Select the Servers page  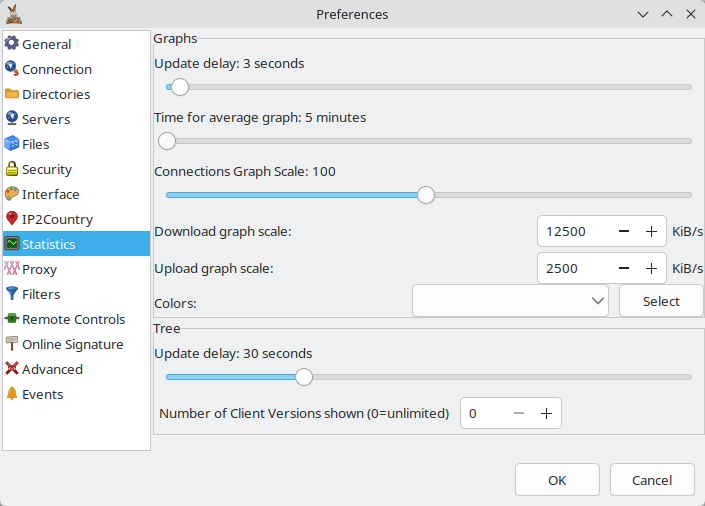click(76, 119)
